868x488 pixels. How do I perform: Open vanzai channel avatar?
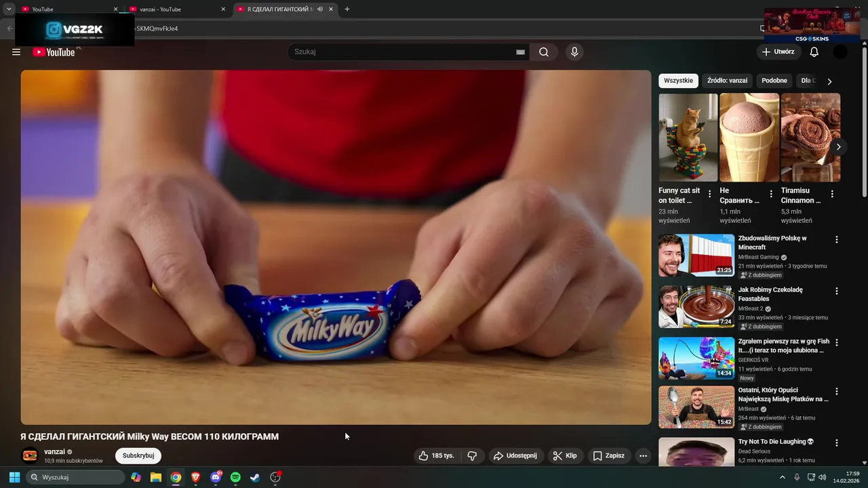tap(30, 455)
